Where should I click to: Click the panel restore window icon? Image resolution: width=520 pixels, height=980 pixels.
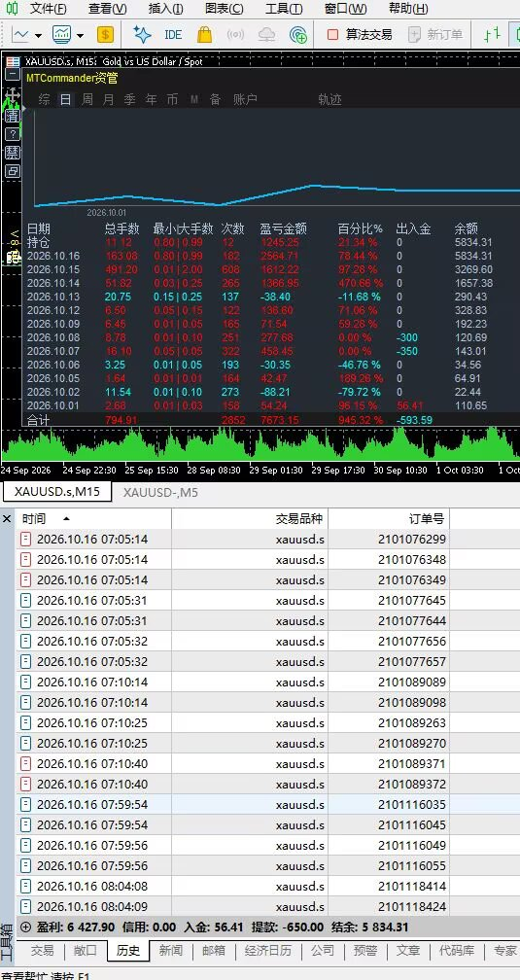13,171
